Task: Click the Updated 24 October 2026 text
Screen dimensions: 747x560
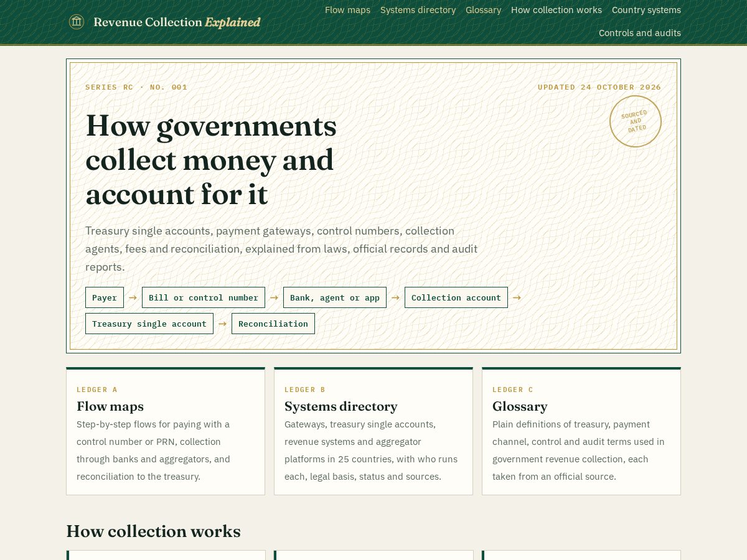Action: click(x=599, y=87)
